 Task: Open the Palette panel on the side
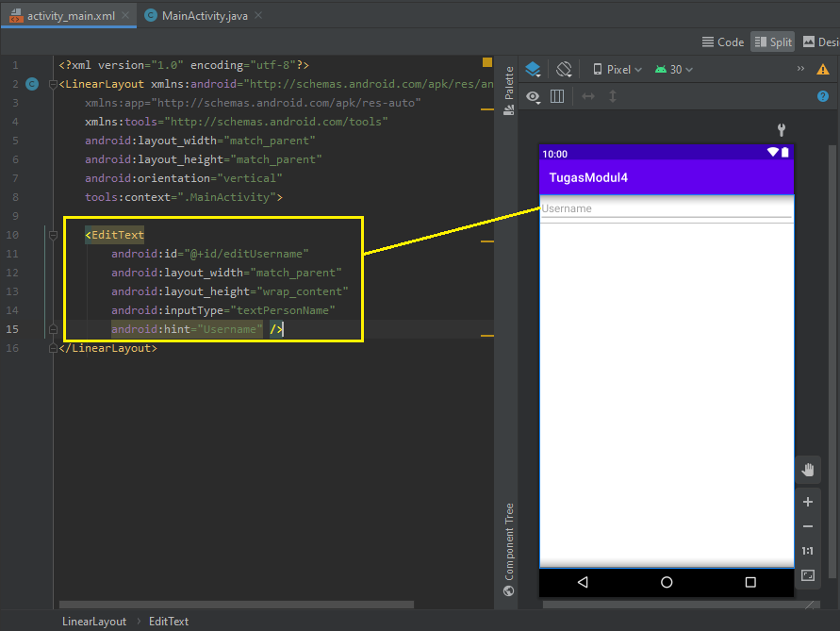point(507,85)
